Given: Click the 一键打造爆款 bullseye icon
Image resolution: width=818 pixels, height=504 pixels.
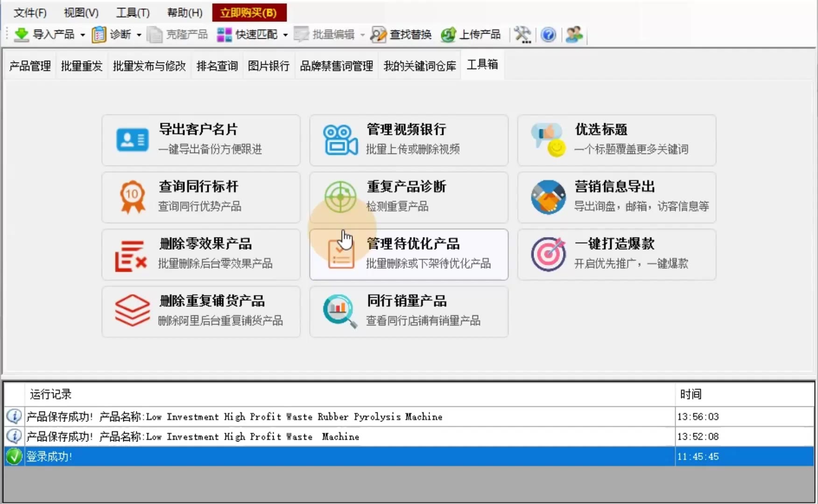Looking at the screenshot, I should click(548, 254).
